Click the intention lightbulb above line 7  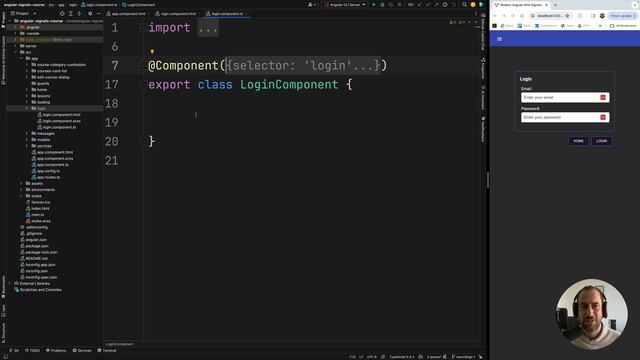(x=152, y=52)
